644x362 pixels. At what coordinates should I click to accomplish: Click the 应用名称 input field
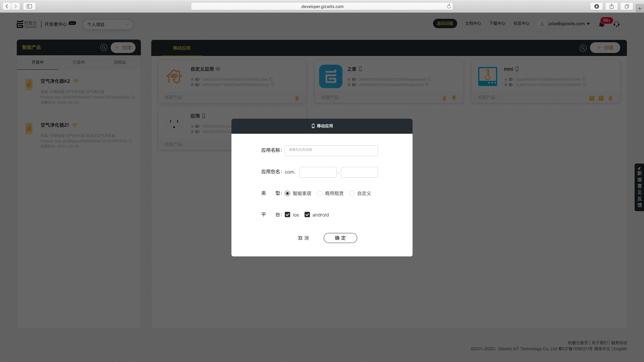pos(331,150)
